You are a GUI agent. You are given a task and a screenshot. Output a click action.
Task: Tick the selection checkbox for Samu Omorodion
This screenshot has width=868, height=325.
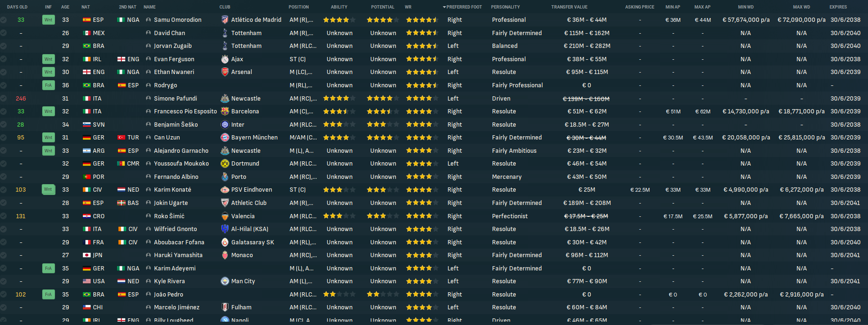click(3, 20)
